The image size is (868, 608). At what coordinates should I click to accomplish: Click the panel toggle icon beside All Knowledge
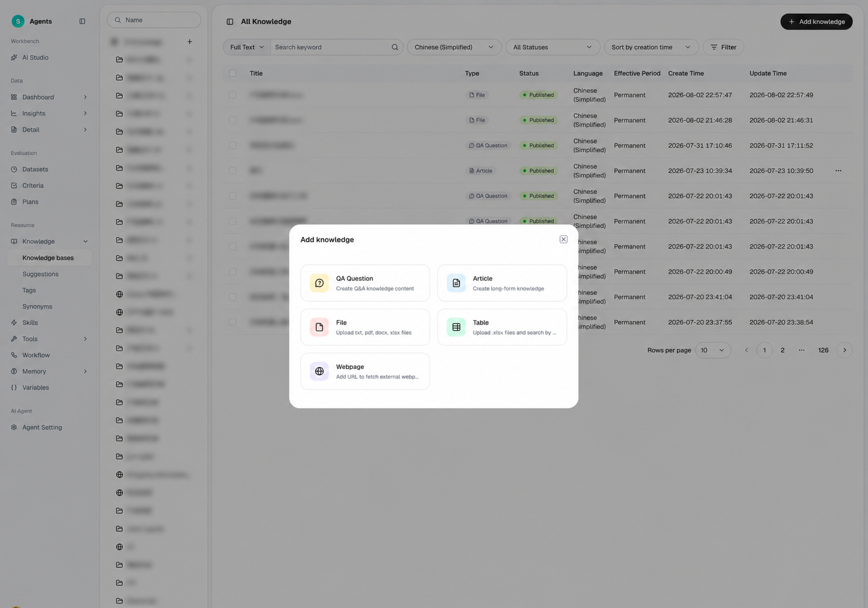click(x=230, y=21)
